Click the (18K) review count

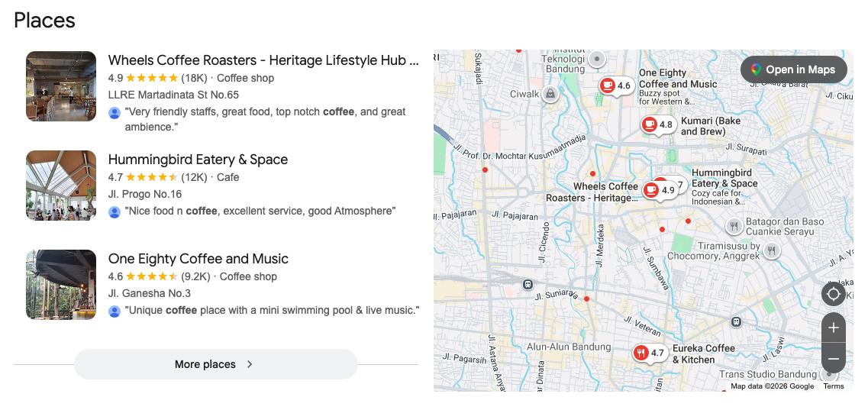coord(194,78)
